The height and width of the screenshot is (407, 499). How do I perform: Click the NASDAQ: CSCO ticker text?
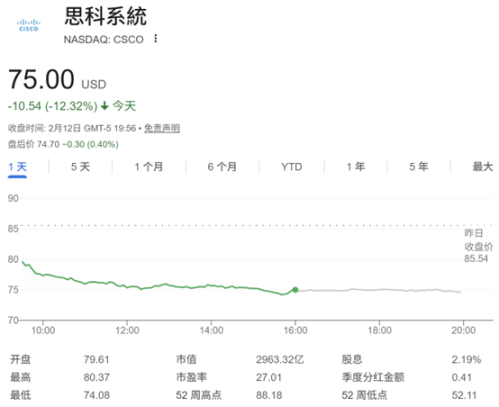click(104, 39)
